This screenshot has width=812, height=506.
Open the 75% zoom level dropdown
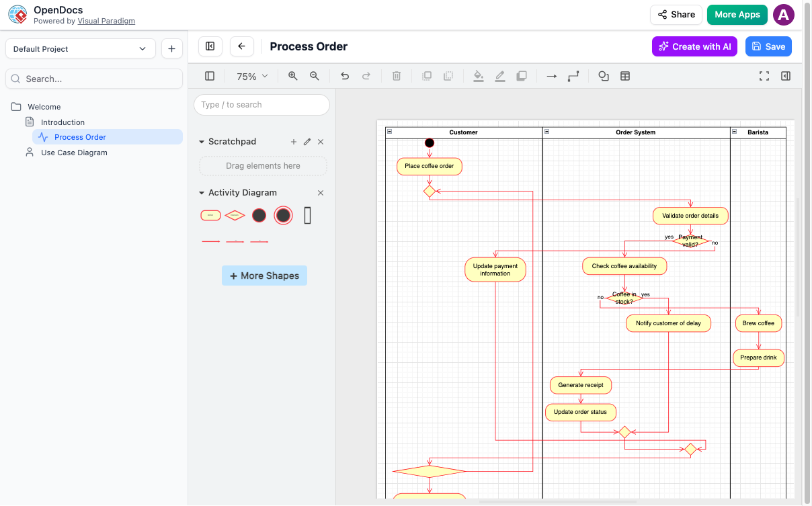point(251,76)
